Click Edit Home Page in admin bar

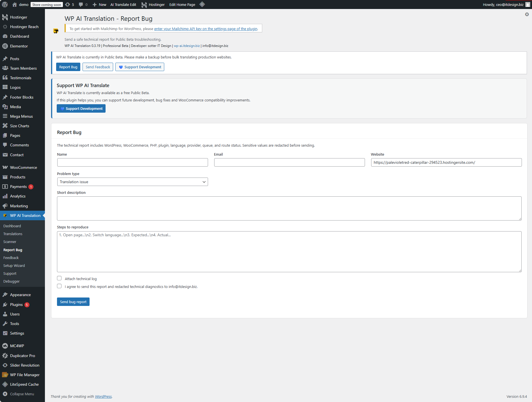coord(182,4)
